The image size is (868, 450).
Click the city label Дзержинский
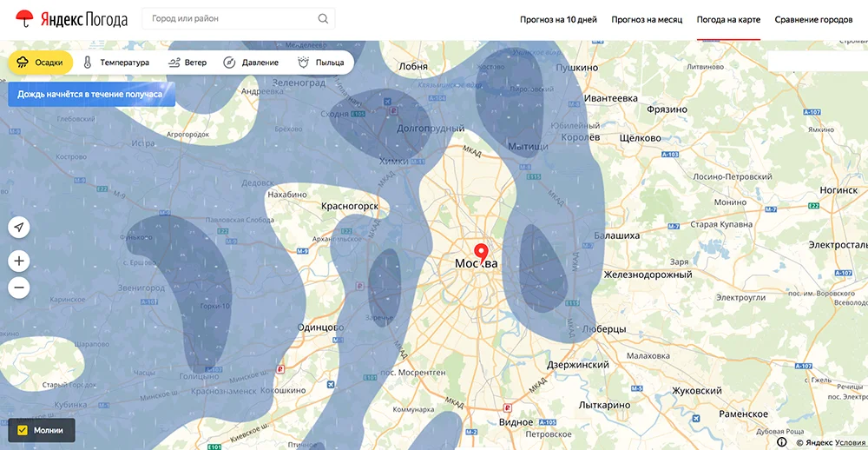click(578, 365)
